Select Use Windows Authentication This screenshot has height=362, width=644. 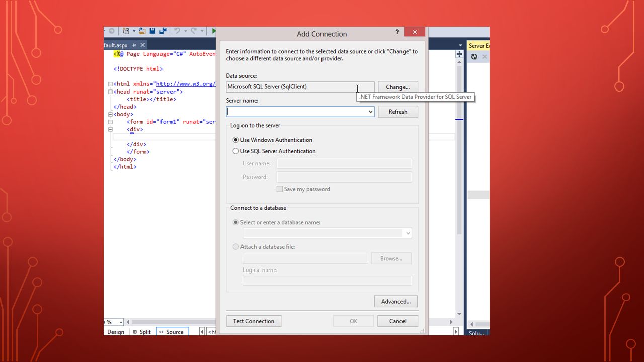(x=272, y=140)
